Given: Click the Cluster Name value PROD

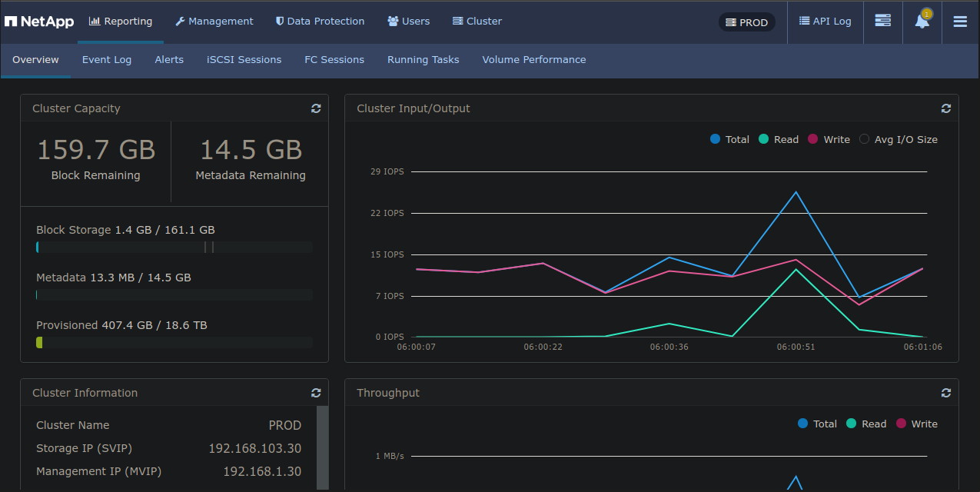Looking at the screenshot, I should coord(285,425).
